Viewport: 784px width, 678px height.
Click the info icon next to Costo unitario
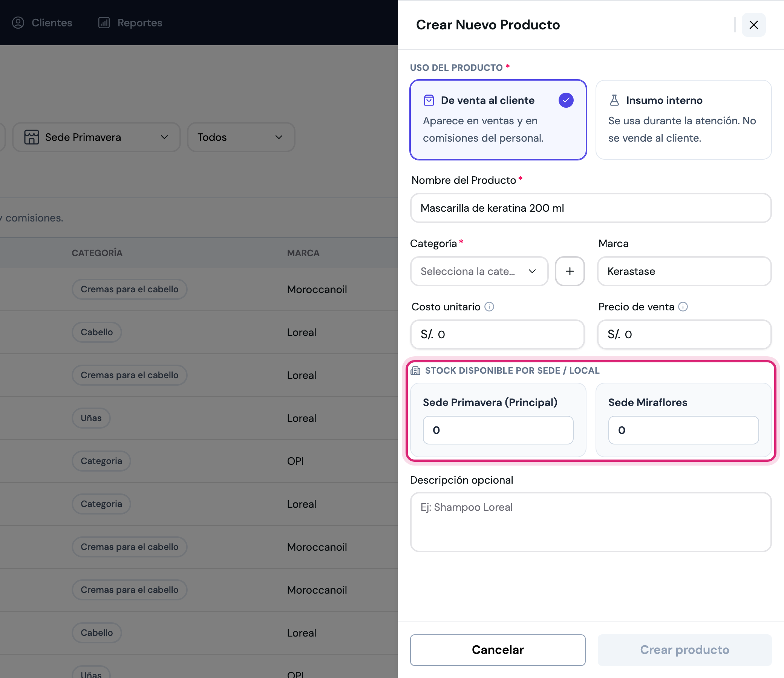pyautogui.click(x=489, y=307)
